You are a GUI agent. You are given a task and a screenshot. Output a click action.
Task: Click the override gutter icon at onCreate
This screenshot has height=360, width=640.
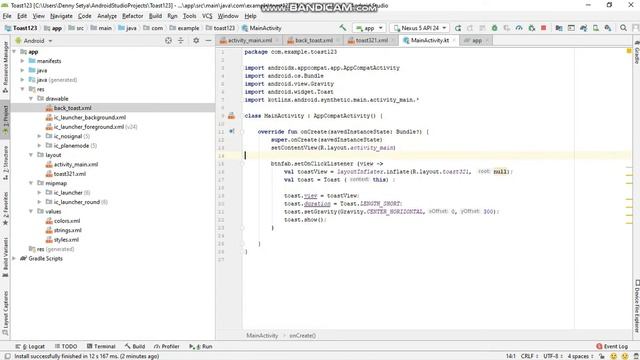point(231,131)
